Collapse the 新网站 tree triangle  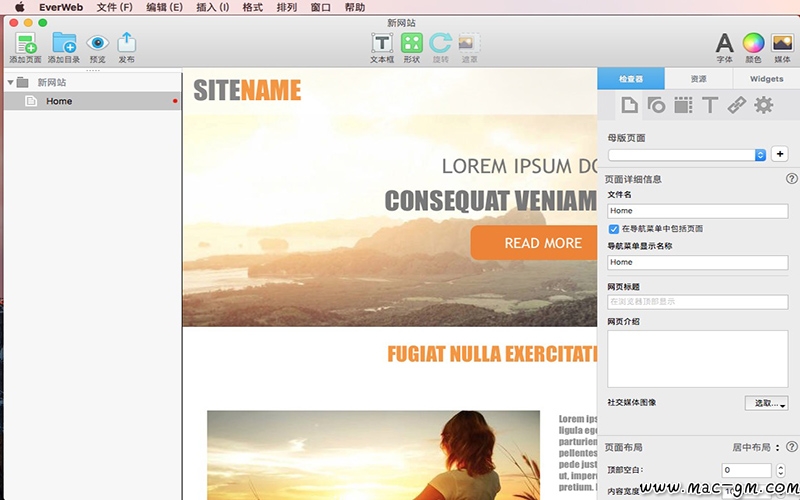click(10, 82)
